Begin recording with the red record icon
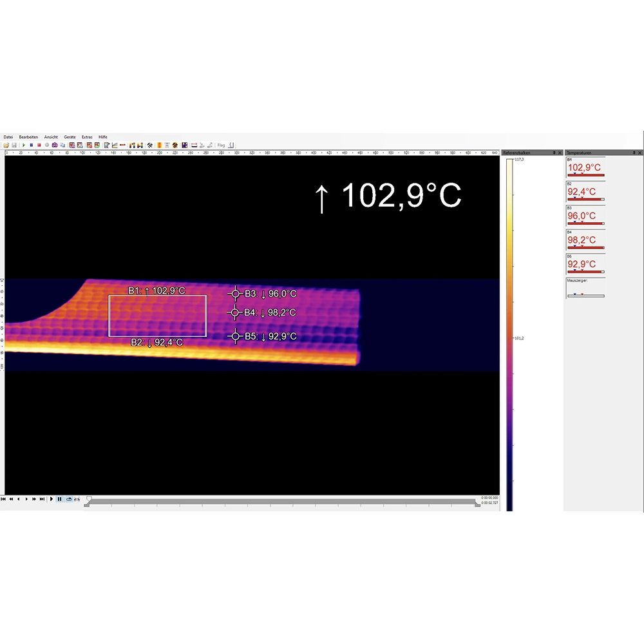The width and height of the screenshot is (644, 644). [40, 146]
